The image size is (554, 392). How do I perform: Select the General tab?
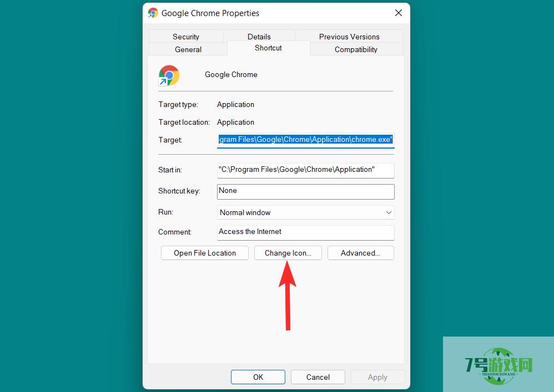click(188, 49)
